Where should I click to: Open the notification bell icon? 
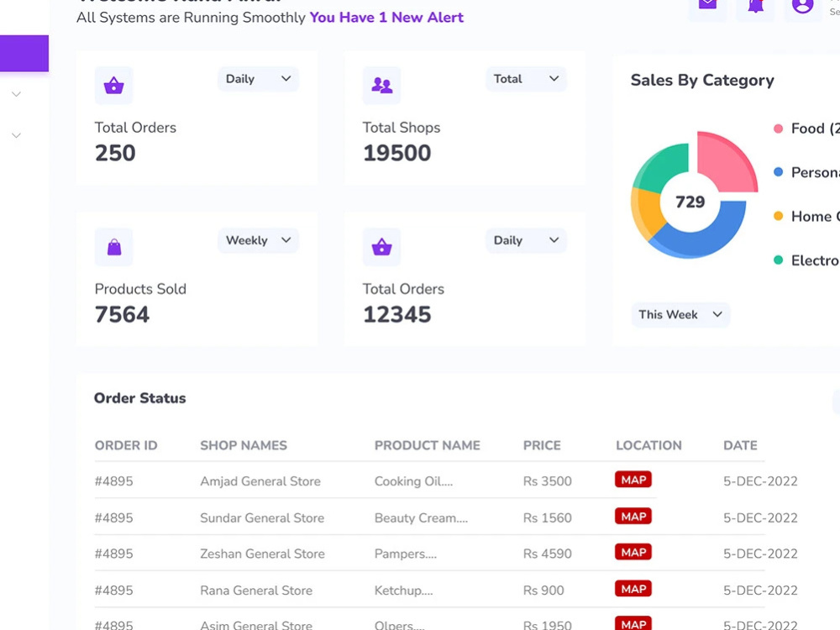(755, 7)
